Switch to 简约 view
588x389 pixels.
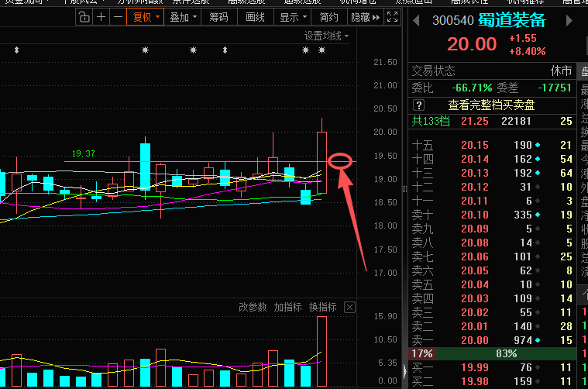[x=329, y=17]
